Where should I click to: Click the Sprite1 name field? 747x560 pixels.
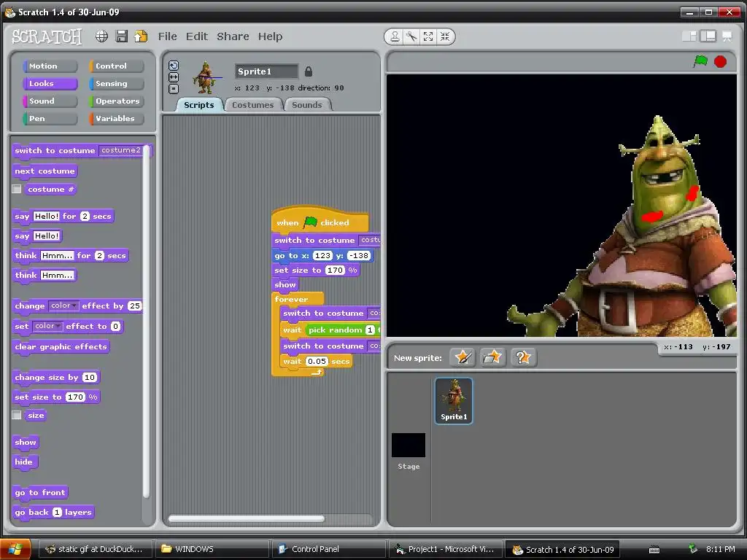tap(266, 71)
